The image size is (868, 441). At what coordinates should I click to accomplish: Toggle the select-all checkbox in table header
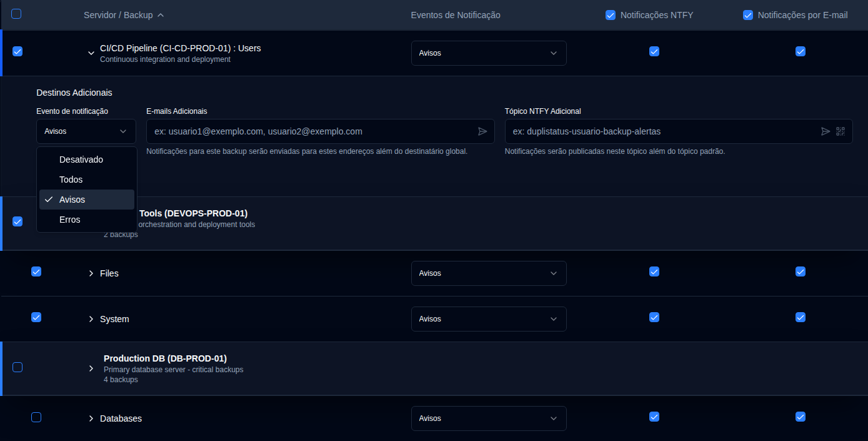(16, 14)
